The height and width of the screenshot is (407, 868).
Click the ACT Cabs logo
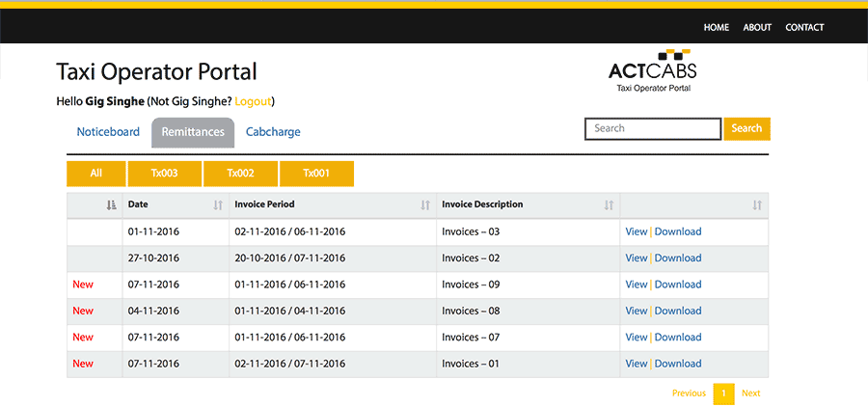(652, 70)
